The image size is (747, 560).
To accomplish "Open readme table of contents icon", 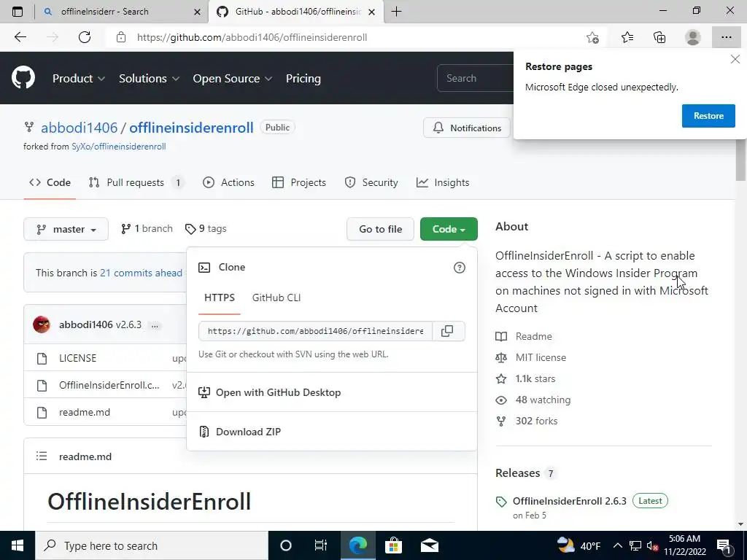I will [x=42, y=456].
